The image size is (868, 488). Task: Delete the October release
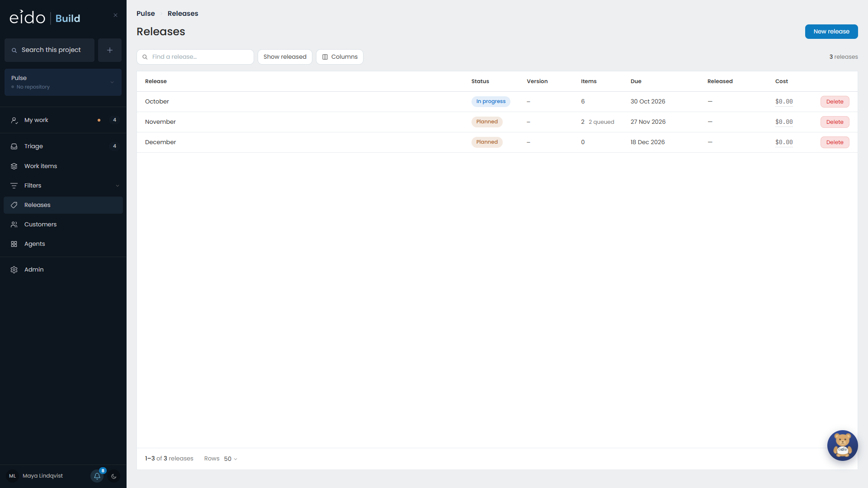(x=835, y=102)
